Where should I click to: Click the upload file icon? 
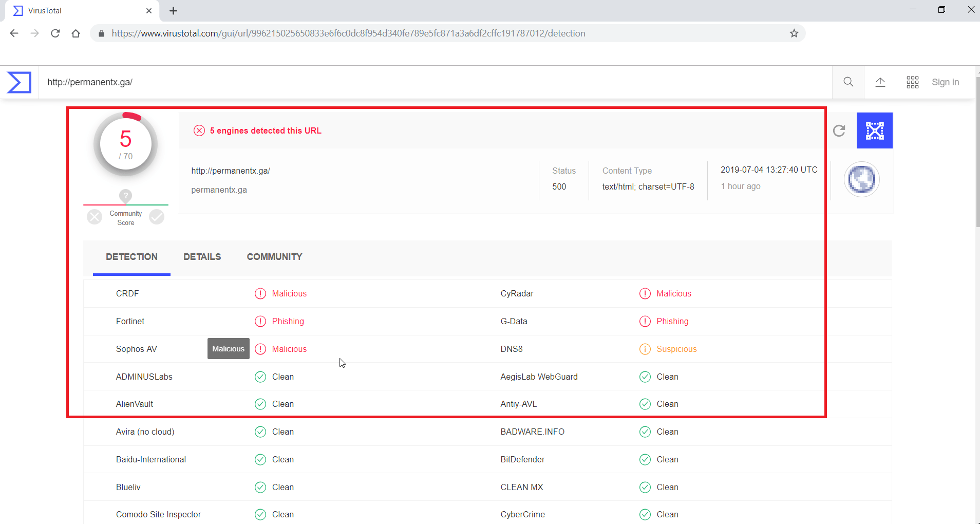880,82
